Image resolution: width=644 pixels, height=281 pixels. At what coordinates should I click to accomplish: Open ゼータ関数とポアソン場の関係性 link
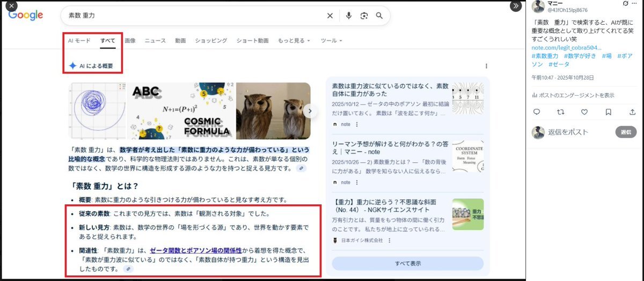(197, 250)
